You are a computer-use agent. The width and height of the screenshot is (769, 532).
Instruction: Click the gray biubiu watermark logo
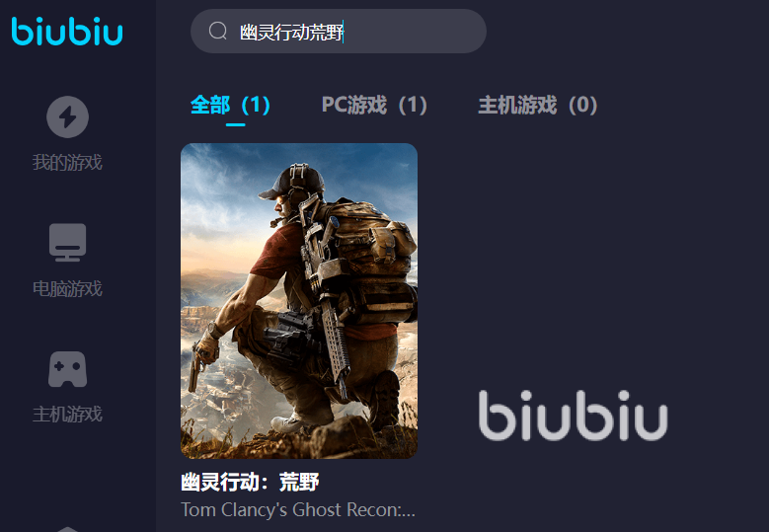pyautogui.click(x=574, y=416)
